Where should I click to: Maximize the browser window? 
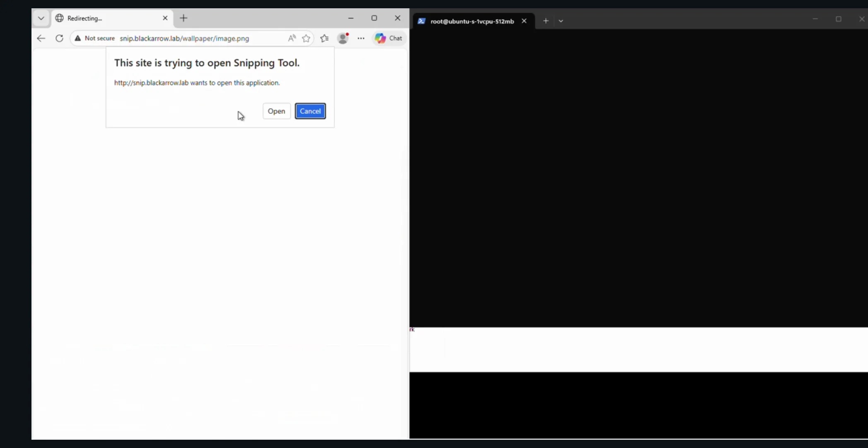pyautogui.click(x=374, y=18)
